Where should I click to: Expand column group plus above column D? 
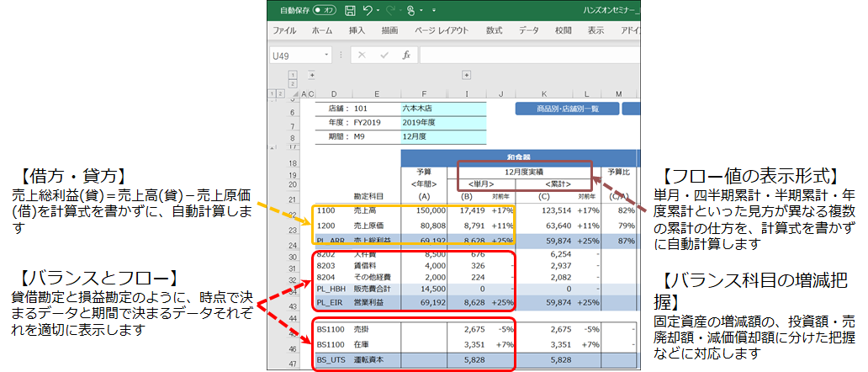click(312, 75)
